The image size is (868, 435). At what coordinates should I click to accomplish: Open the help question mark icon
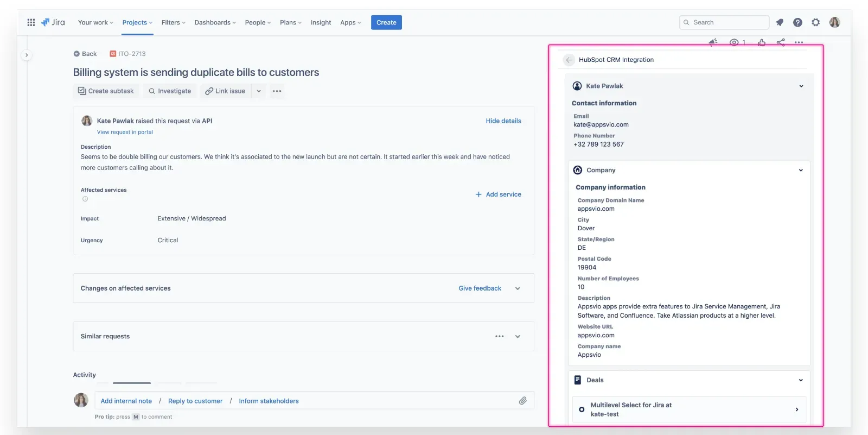tap(797, 22)
